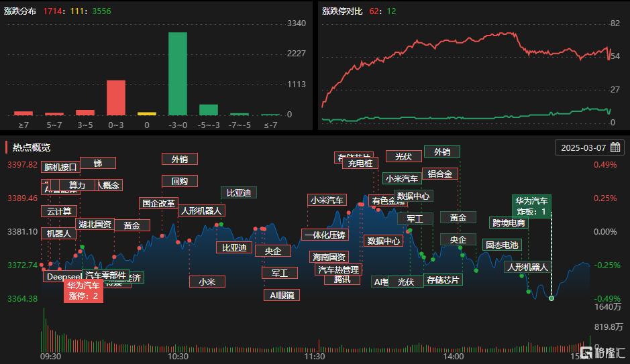Select the 回购 hotspot label

(x=179, y=181)
